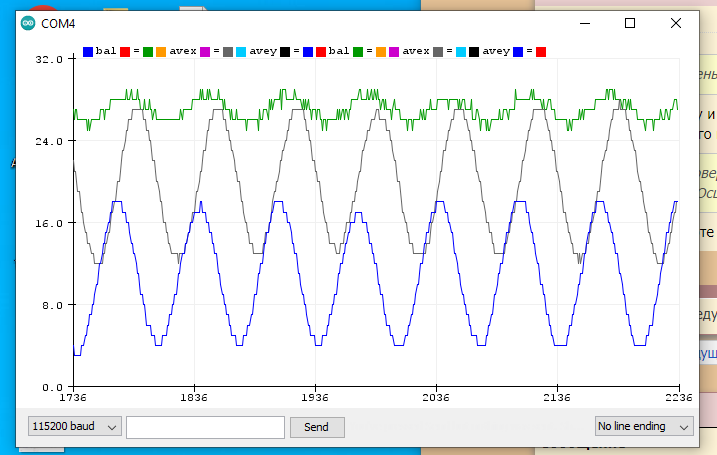Click the last red swatch ending the legend

click(x=541, y=52)
